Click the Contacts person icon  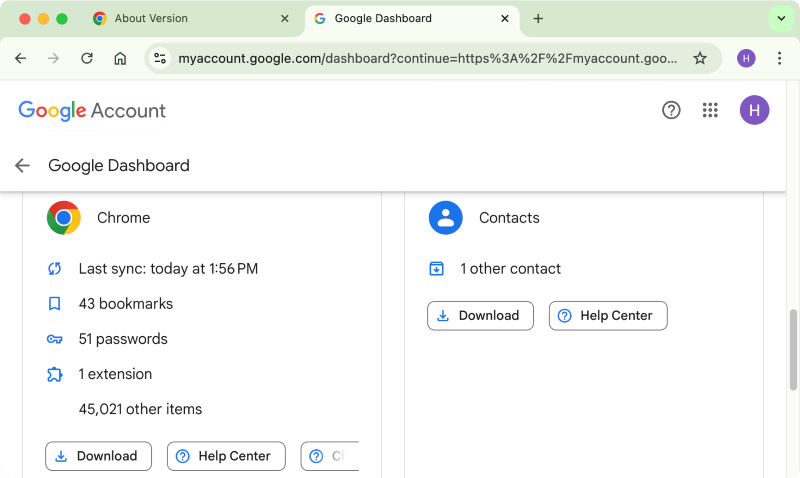click(445, 218)
